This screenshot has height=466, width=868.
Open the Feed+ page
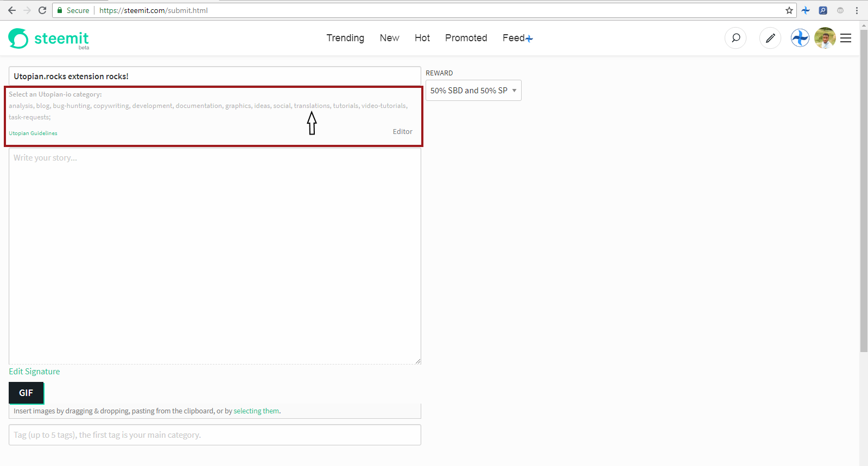518,38
